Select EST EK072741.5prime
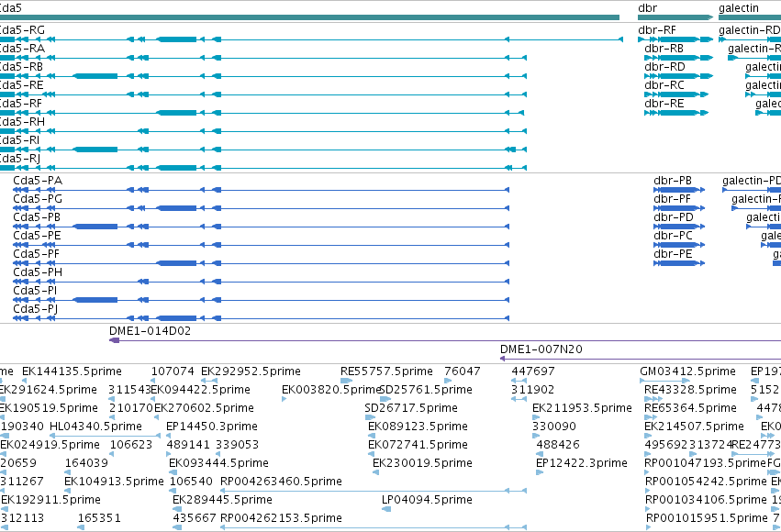This screenshot has width=781, height=532. tap(418, 445)
